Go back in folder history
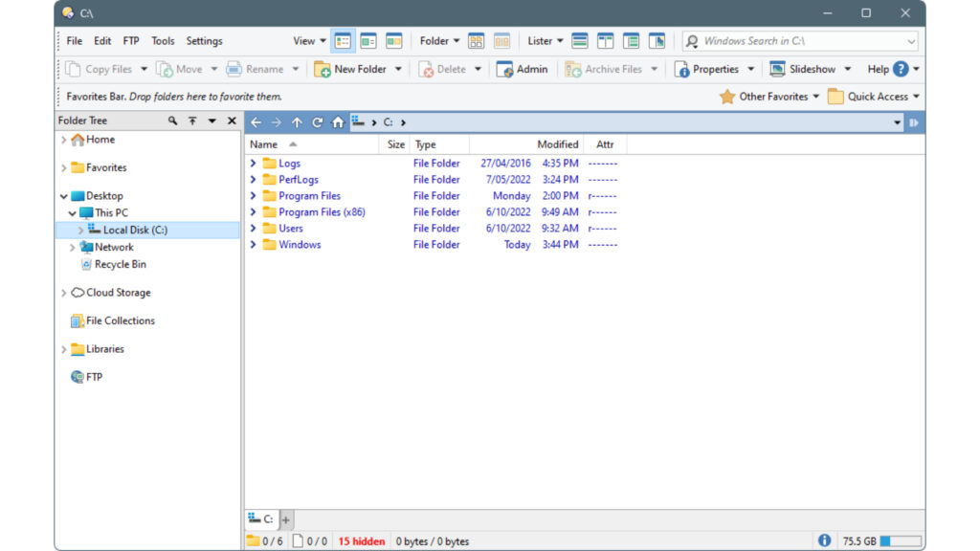 click(256, 122)
